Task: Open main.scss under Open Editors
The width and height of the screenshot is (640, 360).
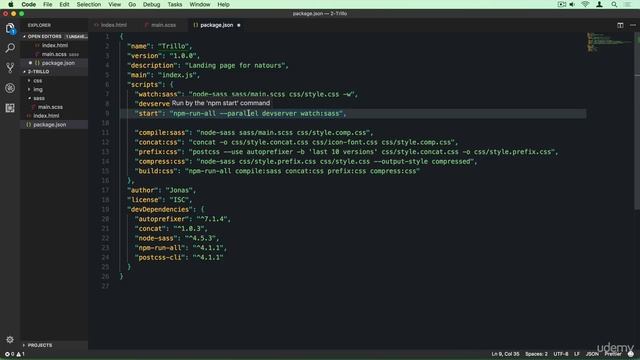Action: pyautogui.click(x=55, y=54)
